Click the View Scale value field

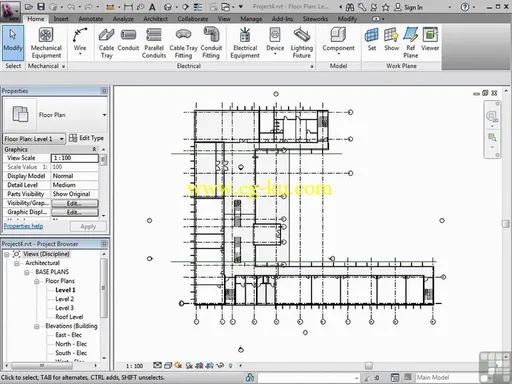coord(75,158)
